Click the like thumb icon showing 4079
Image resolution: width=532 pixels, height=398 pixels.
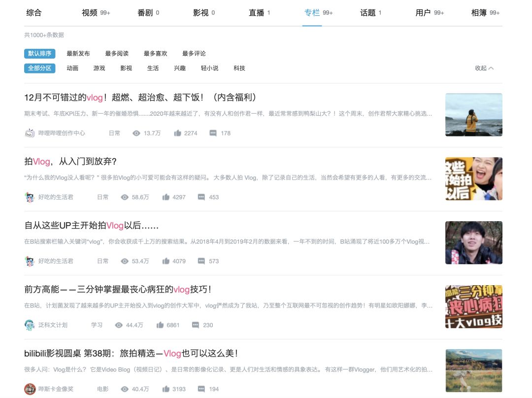pyautogui.click(x=166, y=261)
